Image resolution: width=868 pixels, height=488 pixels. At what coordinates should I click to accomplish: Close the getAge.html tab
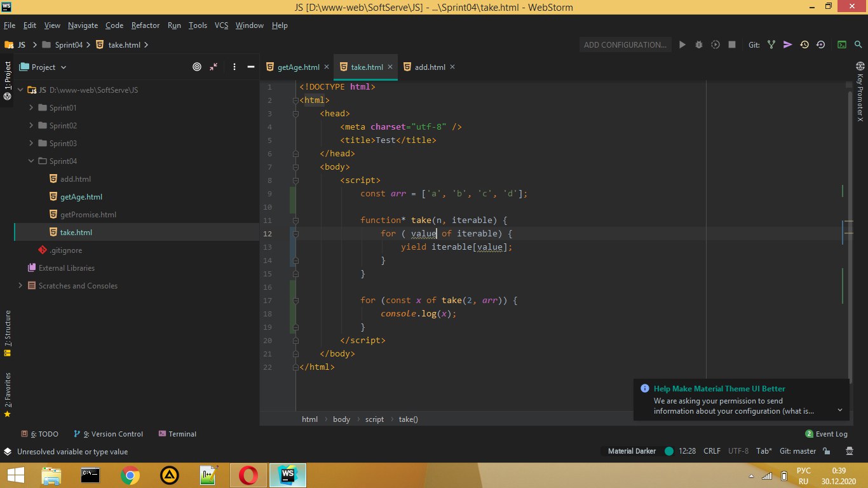(x=327, y=67)
